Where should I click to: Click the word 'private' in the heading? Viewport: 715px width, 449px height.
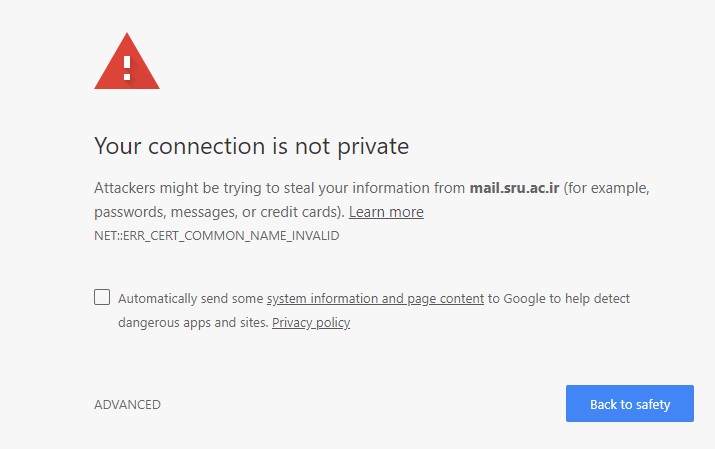(x=373, y=147)
